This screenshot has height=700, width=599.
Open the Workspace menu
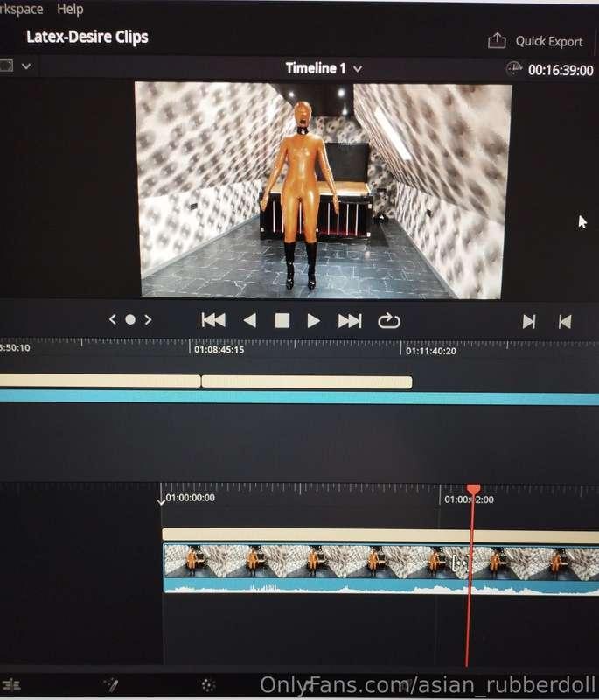[21, 9]
